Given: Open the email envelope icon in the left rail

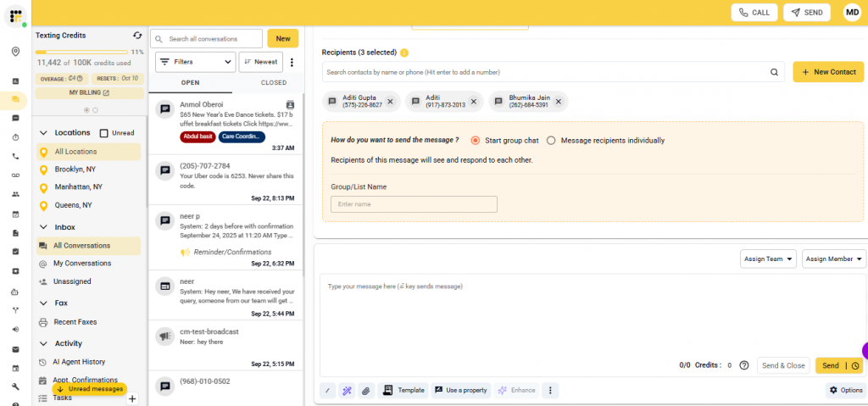Looking at the screenshot, I should click(x=15, y=349).
